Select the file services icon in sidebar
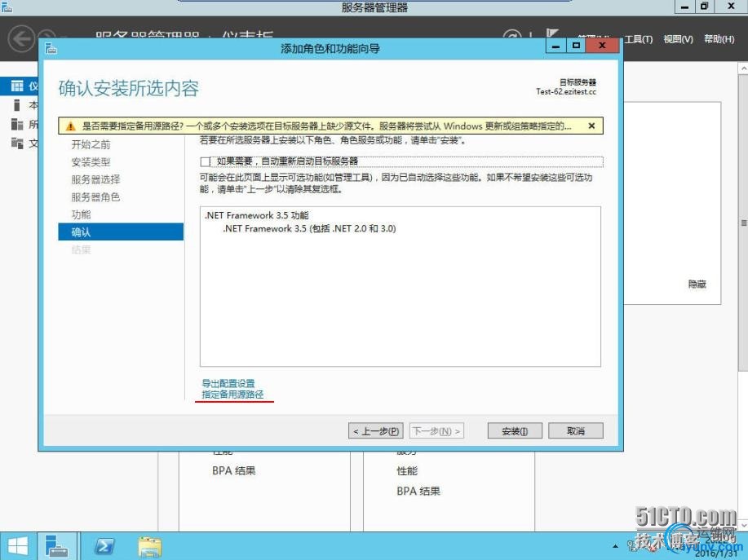Viewport: 748px width, 560px height. click(17, 143)
